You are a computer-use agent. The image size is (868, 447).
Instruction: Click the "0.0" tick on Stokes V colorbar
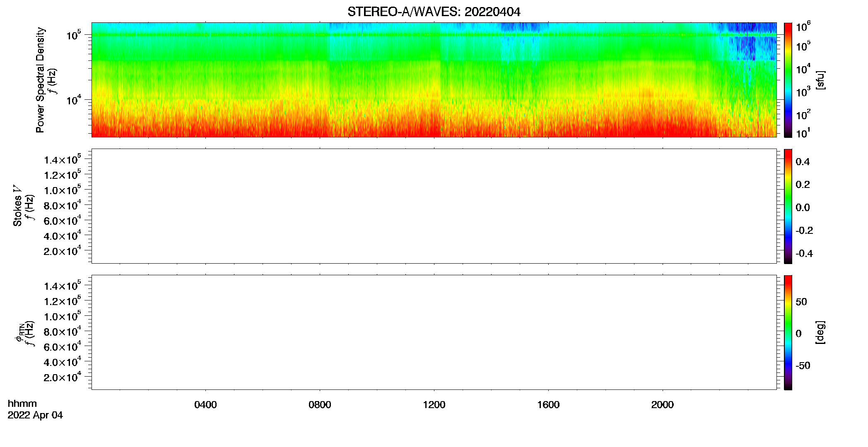click(x=803, y=208)
